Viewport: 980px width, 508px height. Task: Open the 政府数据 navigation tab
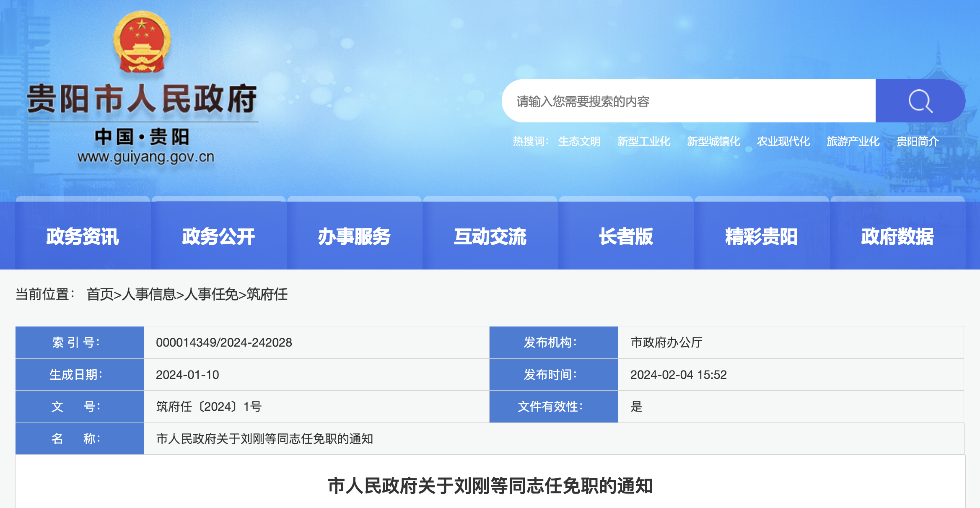click(897, 236)
